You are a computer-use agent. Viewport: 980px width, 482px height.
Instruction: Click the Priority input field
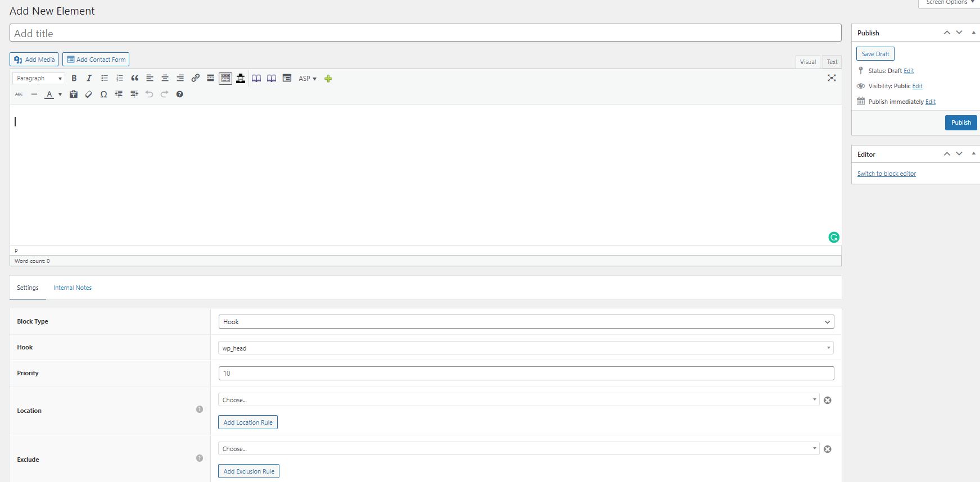[526, 373]
